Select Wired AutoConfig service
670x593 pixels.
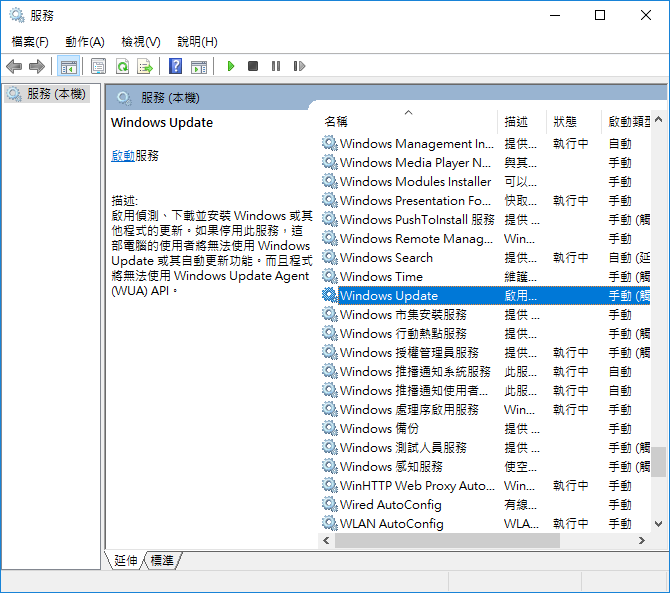(486, 505)
